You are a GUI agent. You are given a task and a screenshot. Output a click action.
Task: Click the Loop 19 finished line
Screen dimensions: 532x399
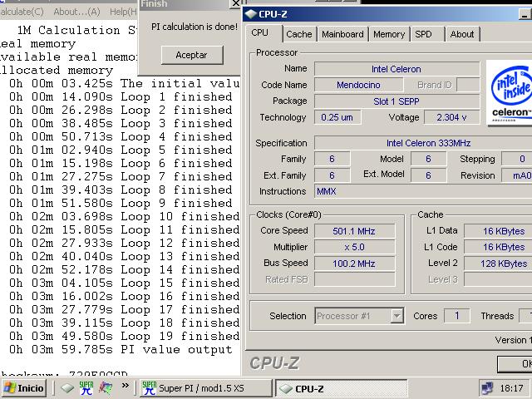click(x=124, y=336)
